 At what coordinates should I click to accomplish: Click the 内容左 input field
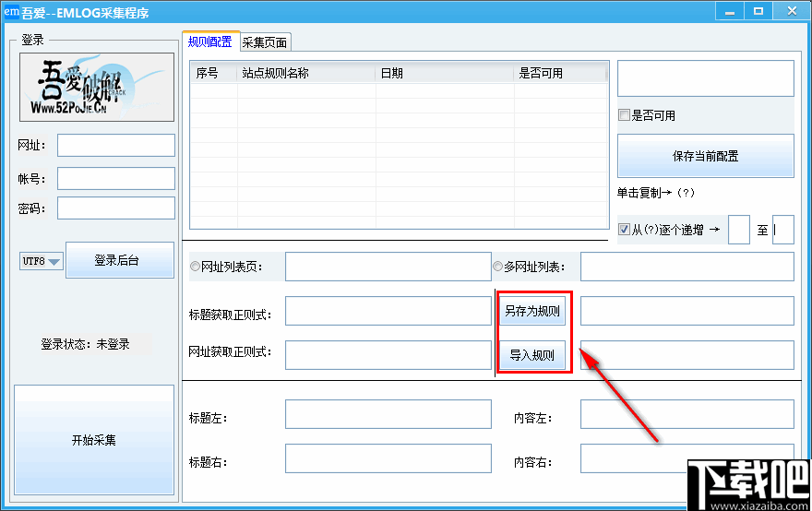click(x=687, y=414)
